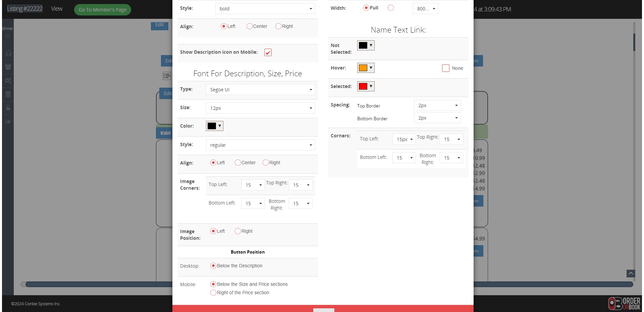This screenshot has height=312, width=644.
Task: Toggle Show Description icon on Mobile checkbox
Action: click(x=268, y=52)
